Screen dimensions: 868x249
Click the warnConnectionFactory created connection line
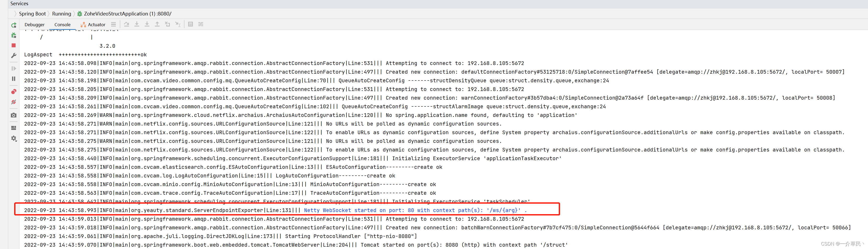point(430,98)
